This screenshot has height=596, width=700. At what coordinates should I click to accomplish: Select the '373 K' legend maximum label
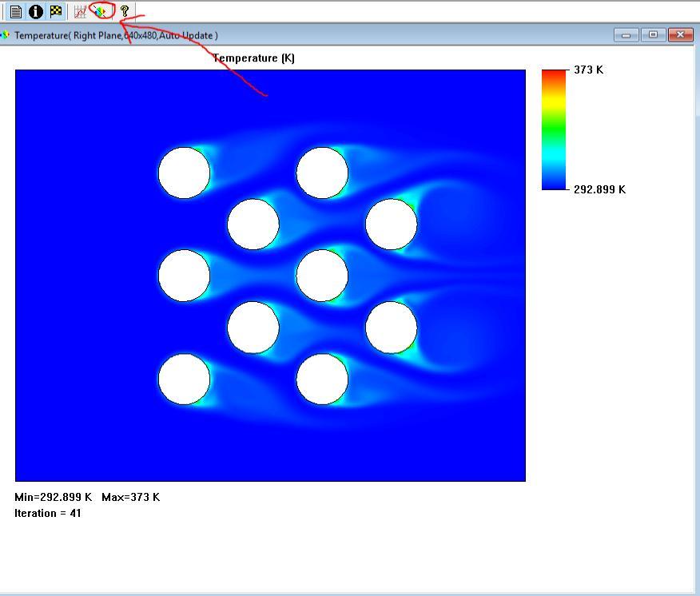(x=588, y=70)
